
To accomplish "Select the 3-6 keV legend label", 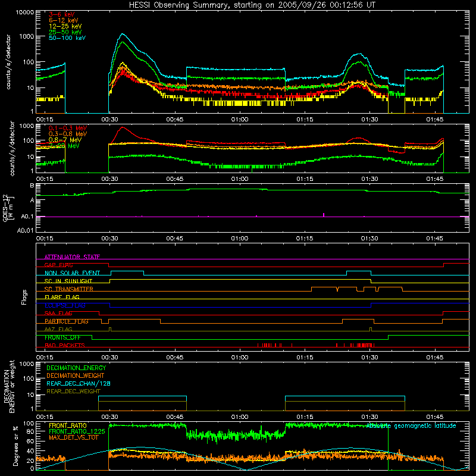I will (x=62, y=14).
